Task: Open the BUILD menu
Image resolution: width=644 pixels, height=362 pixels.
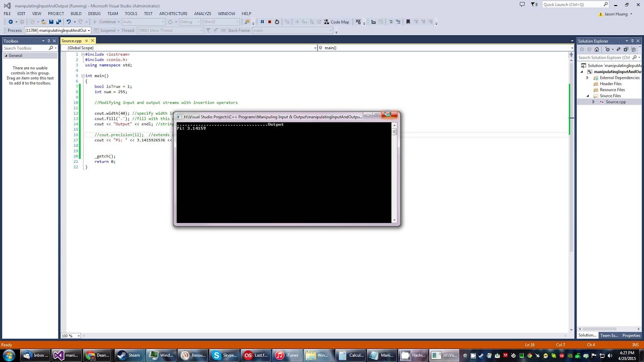Action: point(76,14)
